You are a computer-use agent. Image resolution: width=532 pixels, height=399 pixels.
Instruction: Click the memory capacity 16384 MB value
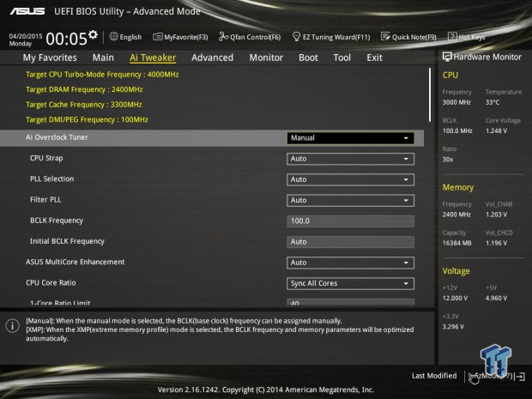(x=456, y=243)
